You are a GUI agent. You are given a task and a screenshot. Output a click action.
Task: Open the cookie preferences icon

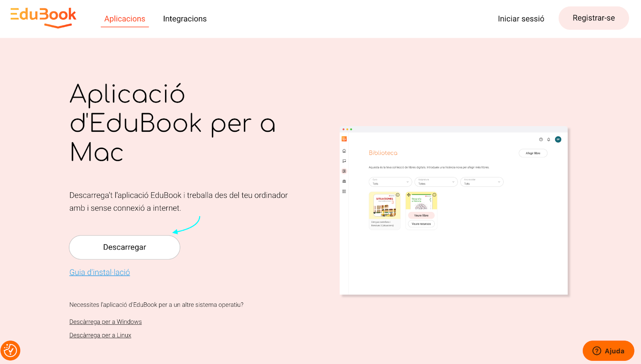coord(10,350)
